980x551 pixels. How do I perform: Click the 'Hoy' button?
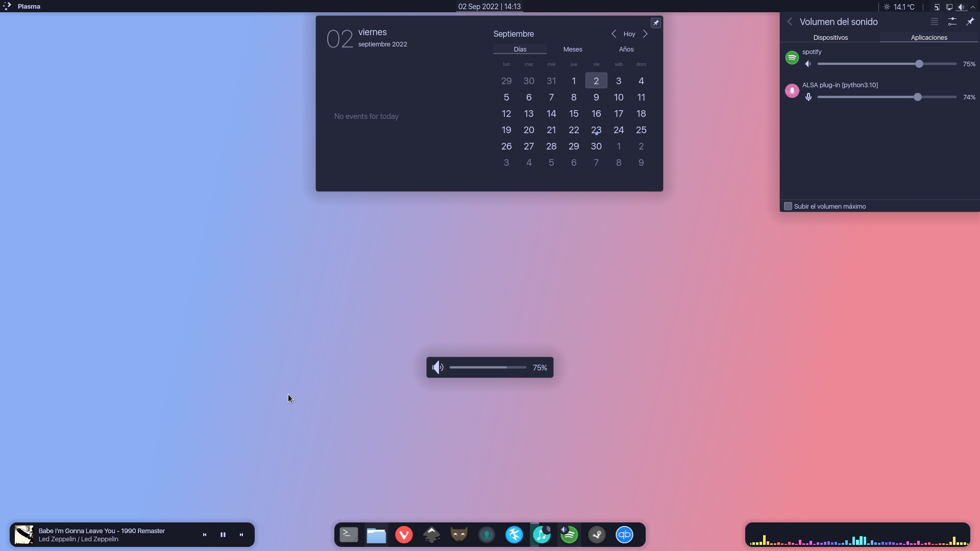coord(629,34)
